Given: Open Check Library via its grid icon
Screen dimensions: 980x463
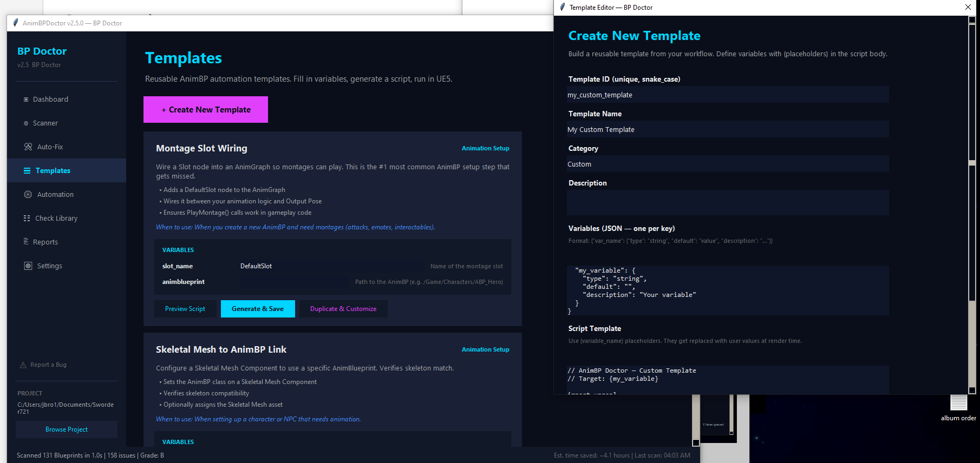Looking at the screenshot, I should click(x=27, y=219).
